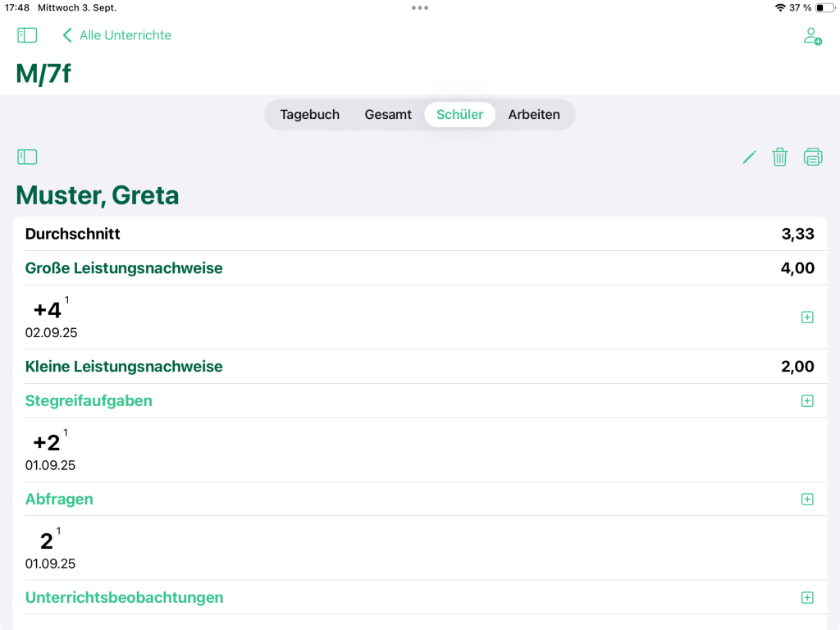Toggle the student list sidebar icon
This screenshot has width=840, height=630.
pos(27,157)
